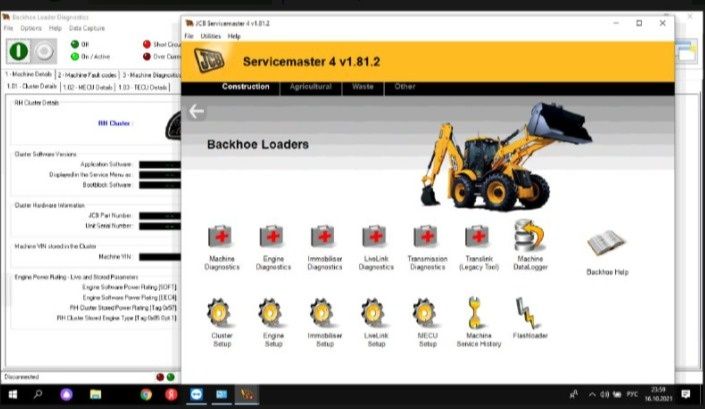Switch to Waste tab
Image resolution: width=705 pixels, height=409 pixels.
(x=363, y=87)
